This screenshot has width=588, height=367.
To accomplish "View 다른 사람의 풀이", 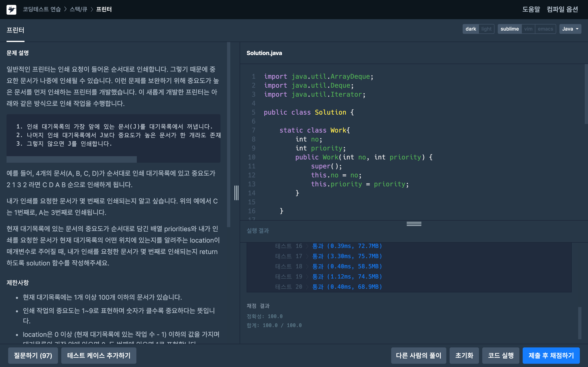I will point(418,355).
